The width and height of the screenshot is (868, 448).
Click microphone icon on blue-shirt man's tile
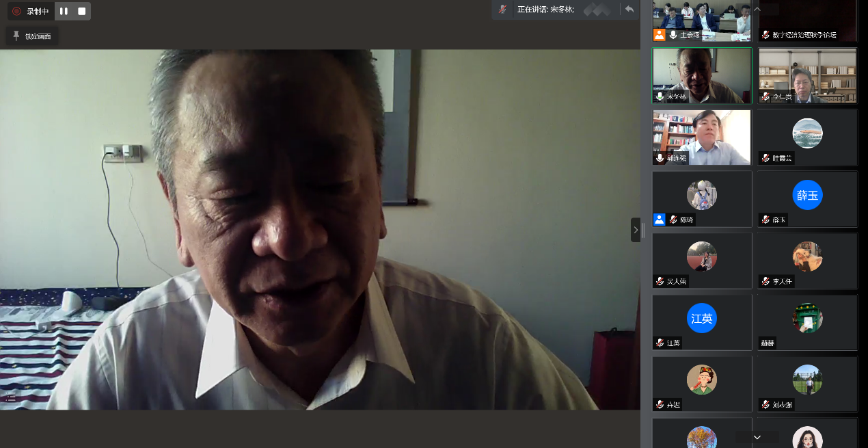[x=660, y=158]
